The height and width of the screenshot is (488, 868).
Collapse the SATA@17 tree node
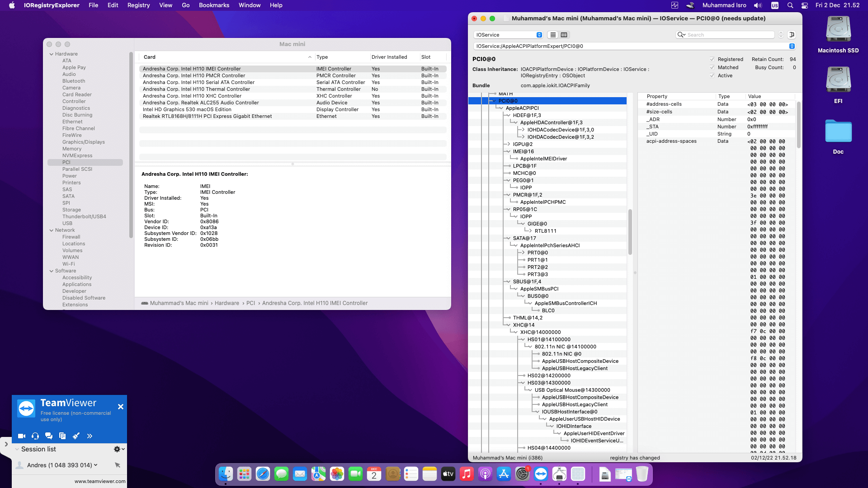coord(508,238)
